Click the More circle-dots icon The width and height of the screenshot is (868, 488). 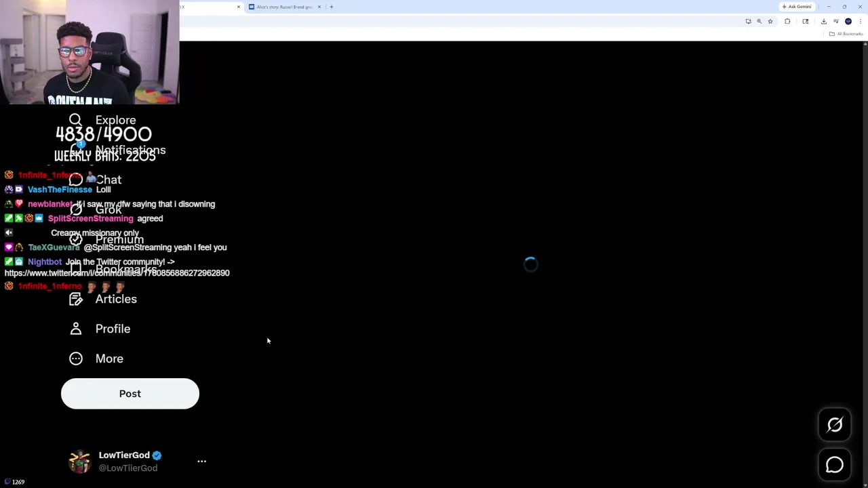pyautogui.click(x=75, y=359)
